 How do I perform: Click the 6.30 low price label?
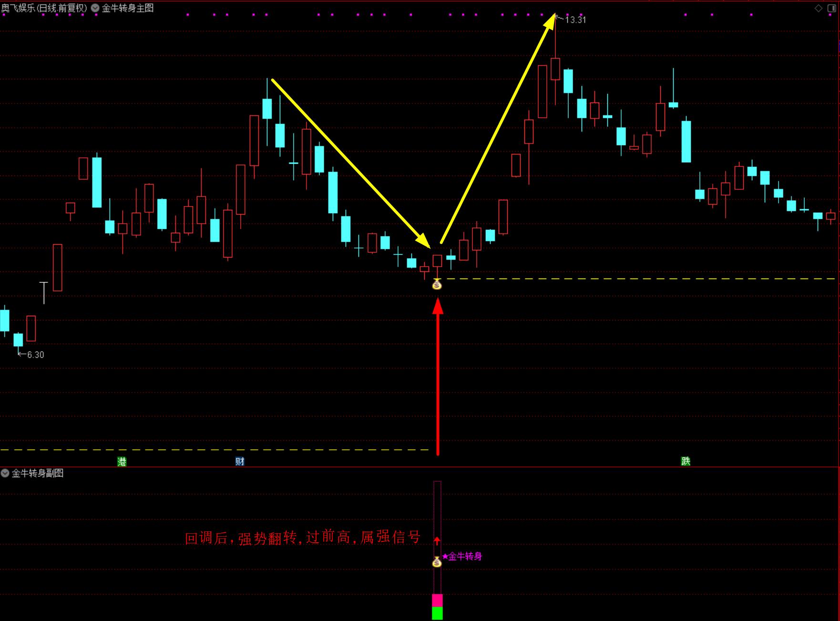click(x=35, y=355)
